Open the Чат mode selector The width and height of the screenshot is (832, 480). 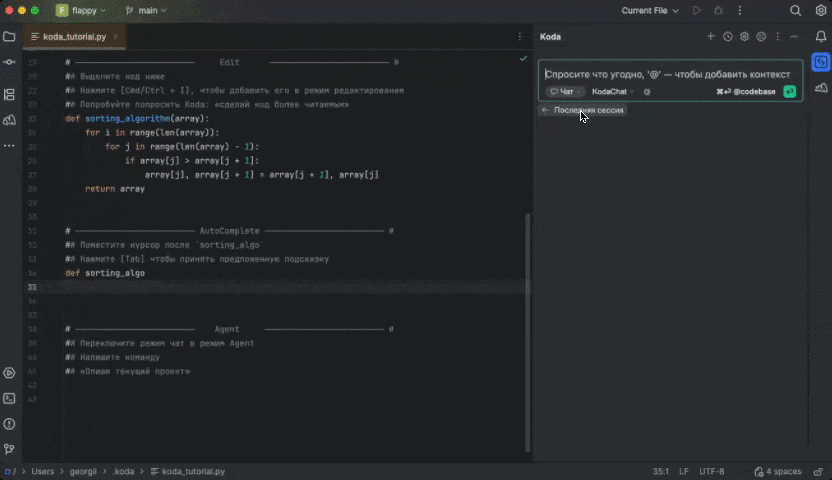tap(565, 92)
